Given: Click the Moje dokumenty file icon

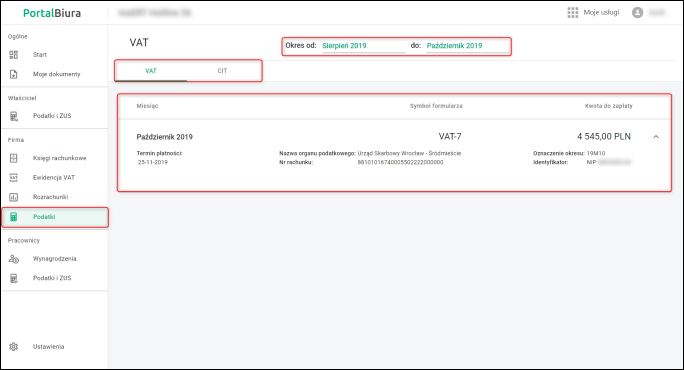Looking at the screenshot, I should [14, 74].
